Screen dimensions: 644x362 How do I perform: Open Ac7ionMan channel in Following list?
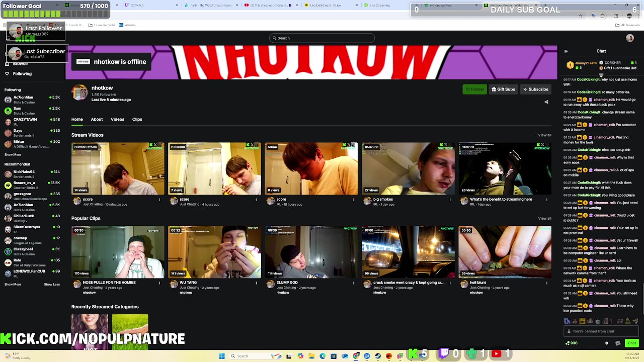32,100
